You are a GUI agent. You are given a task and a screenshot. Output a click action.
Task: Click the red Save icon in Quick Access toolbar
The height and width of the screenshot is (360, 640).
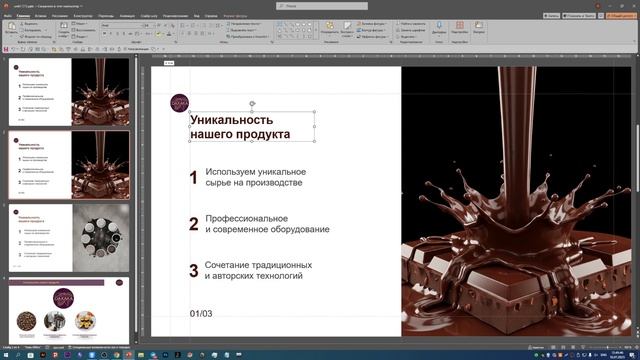6,49
